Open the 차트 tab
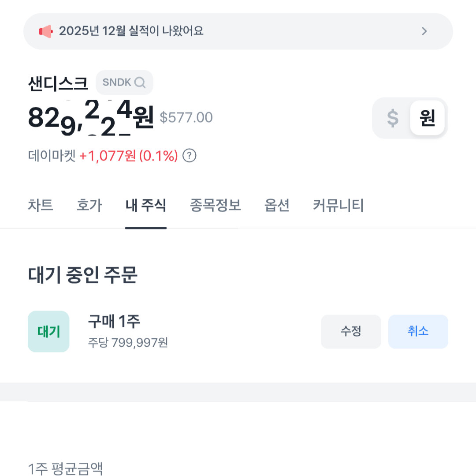The width and height of the screenshot is (476, 476). [41, 206]
